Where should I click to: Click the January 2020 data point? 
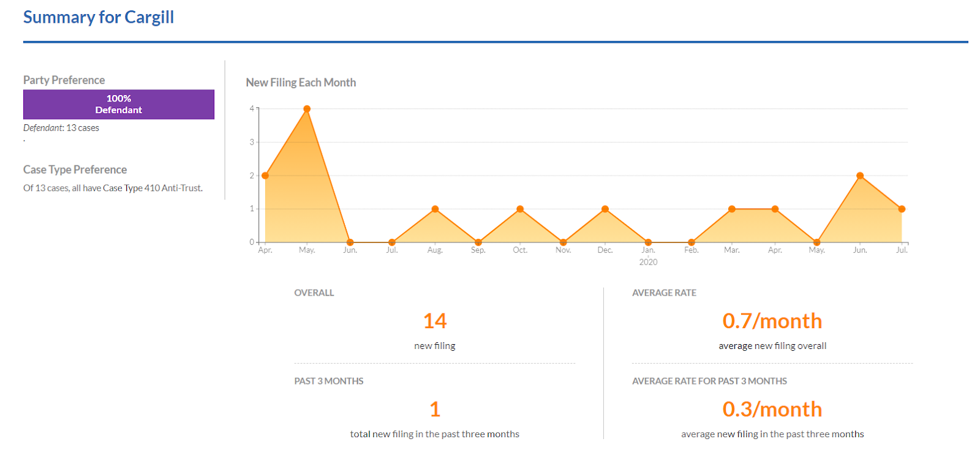pyautogui.click(x=649, y=242)
